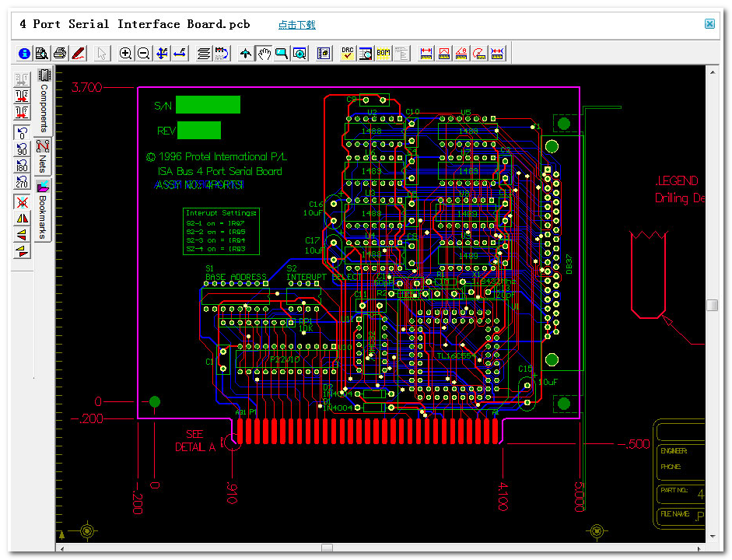Click the 点击下载 download link
Image resolution: width=732 pixels, height=560 pixels.
point(297,25)
